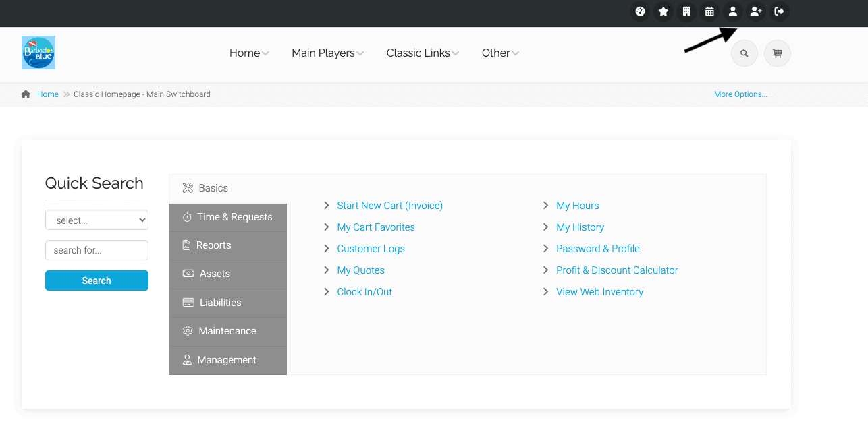Screen dimensions: 868x441
Task: Click the logout arrow icon
Action: point(779,11)
